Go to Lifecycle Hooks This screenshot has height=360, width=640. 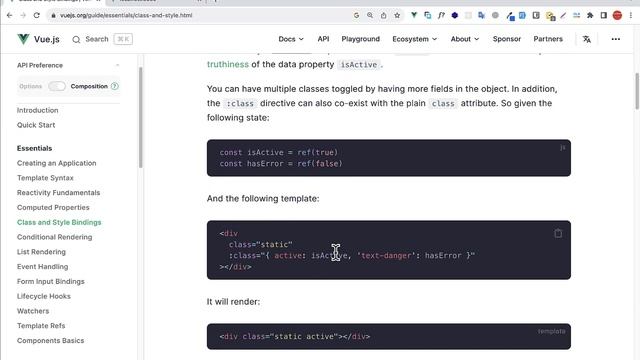pos(44,296)
